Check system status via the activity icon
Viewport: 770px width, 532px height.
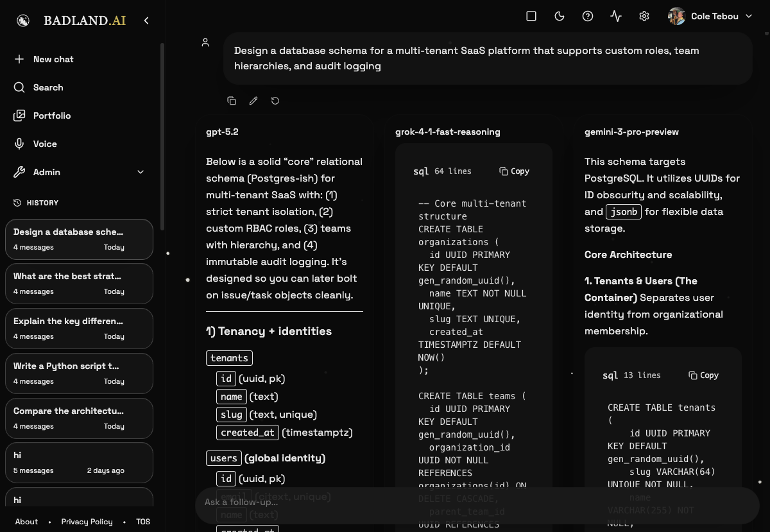(616, 16)
